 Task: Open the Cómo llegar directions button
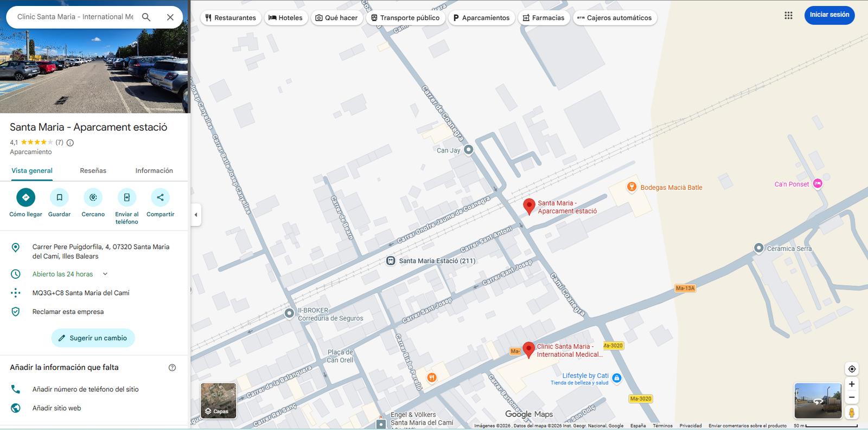point(25,197)
